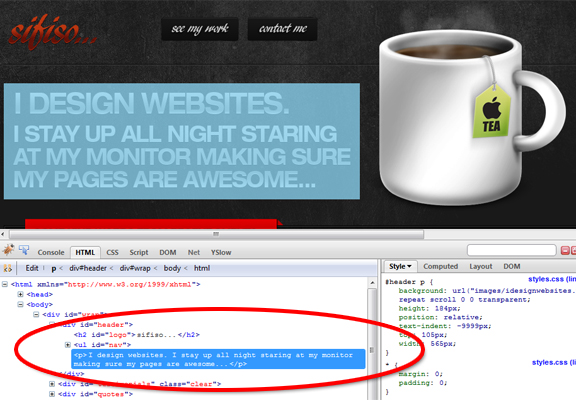Select the HTML tab
This screenshot has height=400, width=576.
[85, 252]
